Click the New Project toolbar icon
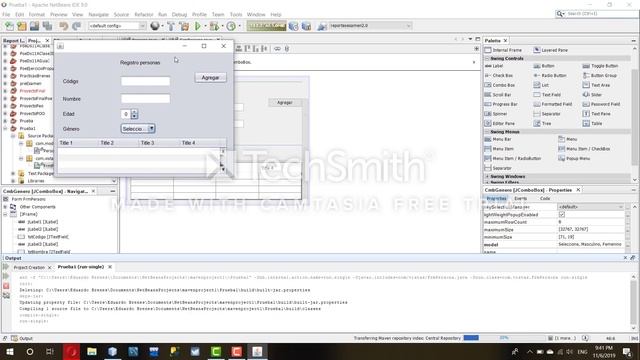Viewport: 640px width, 360px height. pos(22,26)
